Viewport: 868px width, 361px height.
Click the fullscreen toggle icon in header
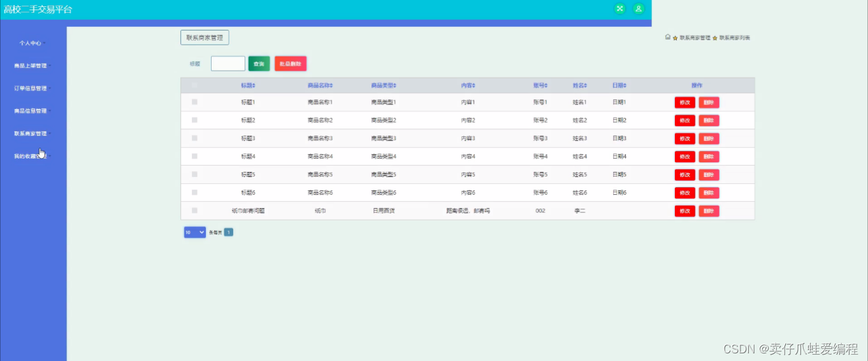619,9
